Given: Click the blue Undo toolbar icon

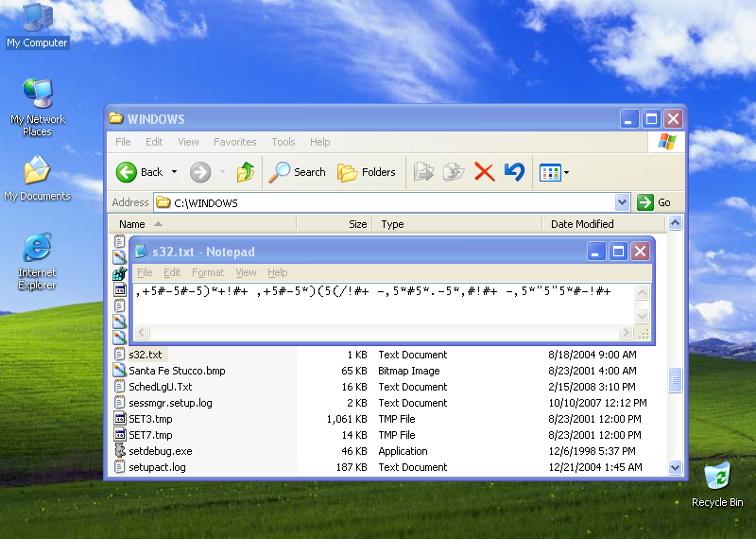Looking at the screenshot, I should (514, 172).
